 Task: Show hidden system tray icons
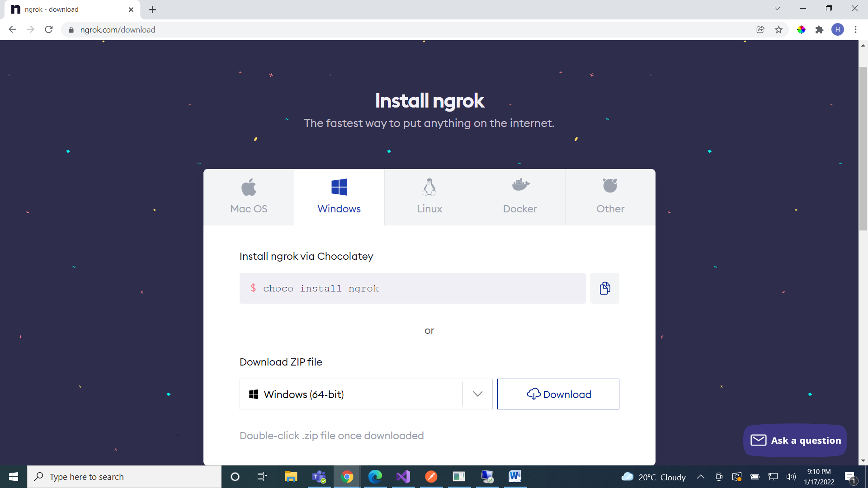701,477
